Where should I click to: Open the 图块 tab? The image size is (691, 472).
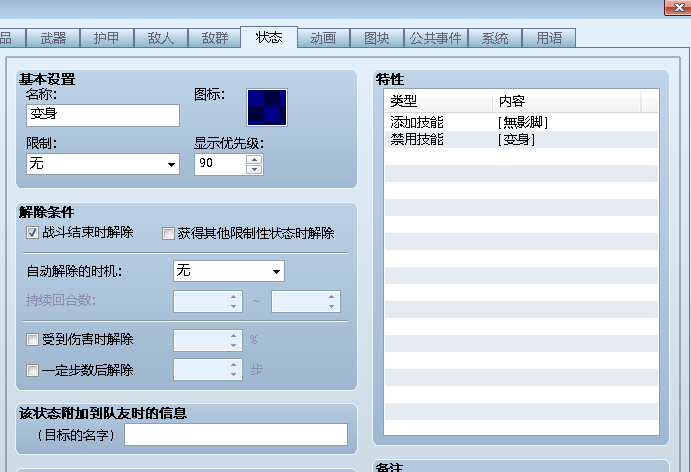click(377, 38)
